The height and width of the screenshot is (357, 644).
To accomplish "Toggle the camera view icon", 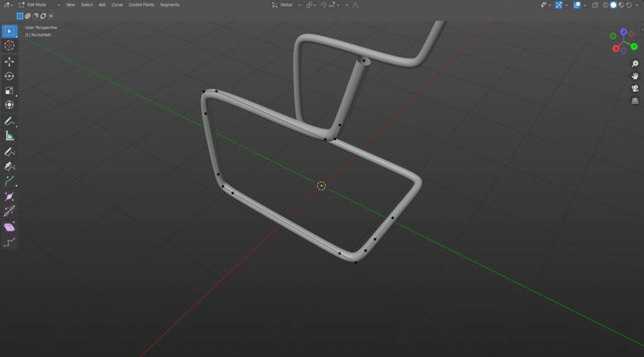I will [x=635, y=88].
